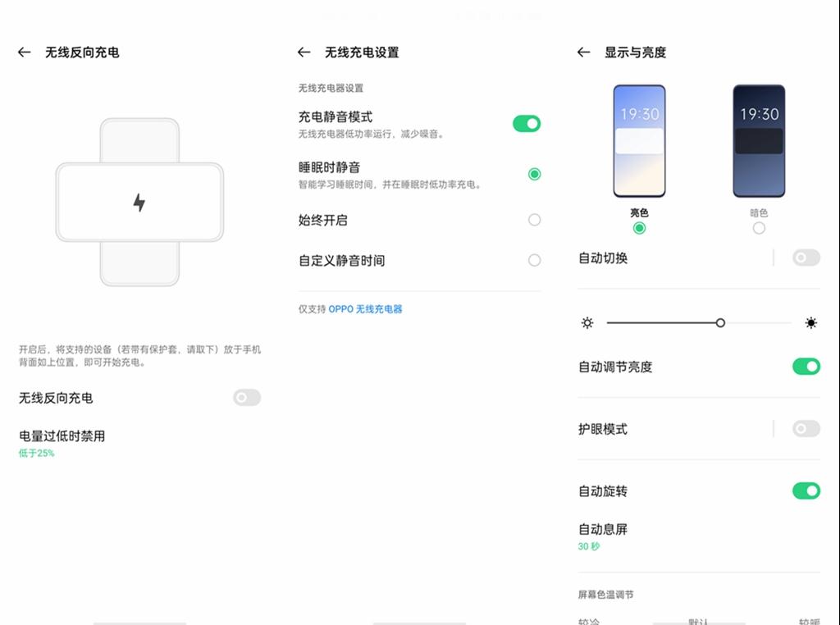Select the 始终开启 radio option
840x625 pixels.
click(x=534, y=220)
